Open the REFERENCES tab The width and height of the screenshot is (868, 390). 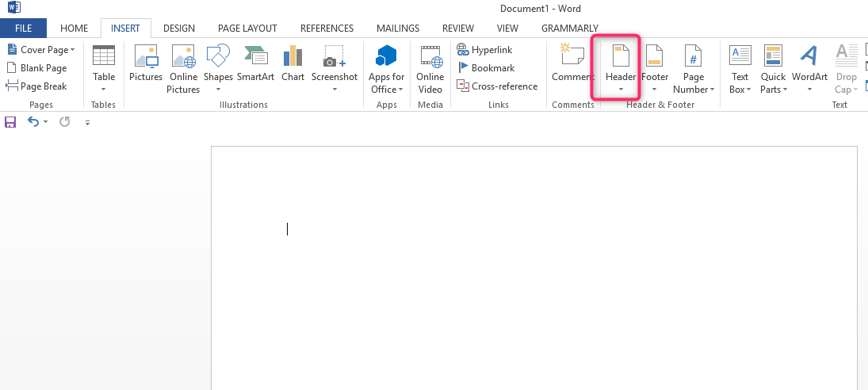tap(327, 29)
